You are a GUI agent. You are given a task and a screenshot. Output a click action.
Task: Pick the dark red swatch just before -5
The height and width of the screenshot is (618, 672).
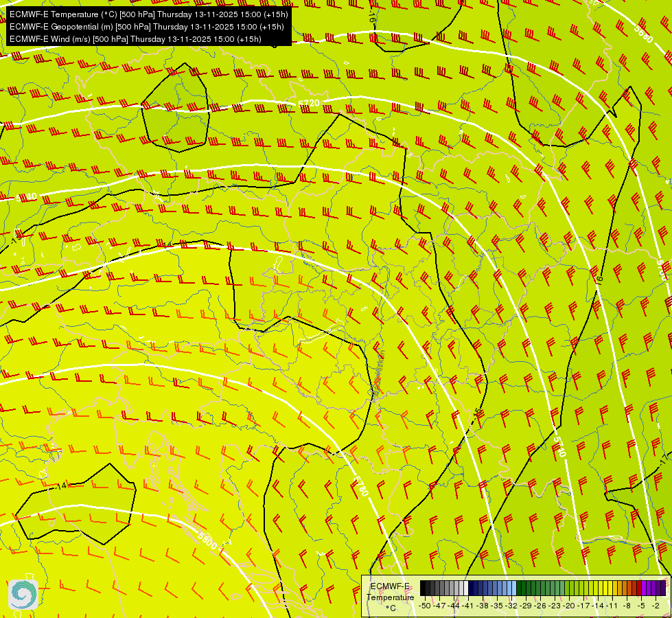point(639,588)
